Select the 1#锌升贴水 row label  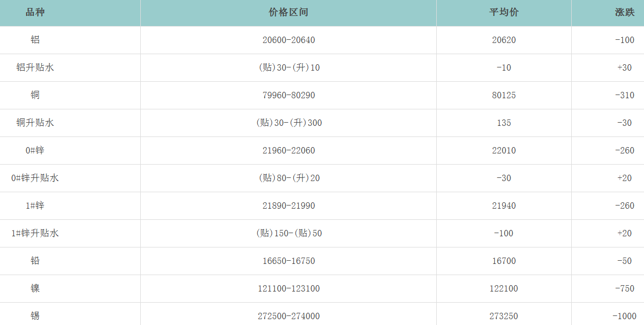[35, 233]
